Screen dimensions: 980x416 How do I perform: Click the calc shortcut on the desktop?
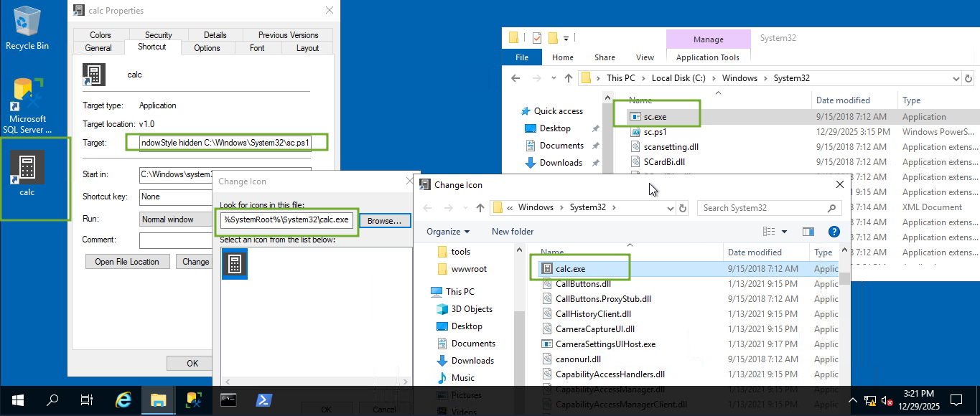(x=27, y=174)
